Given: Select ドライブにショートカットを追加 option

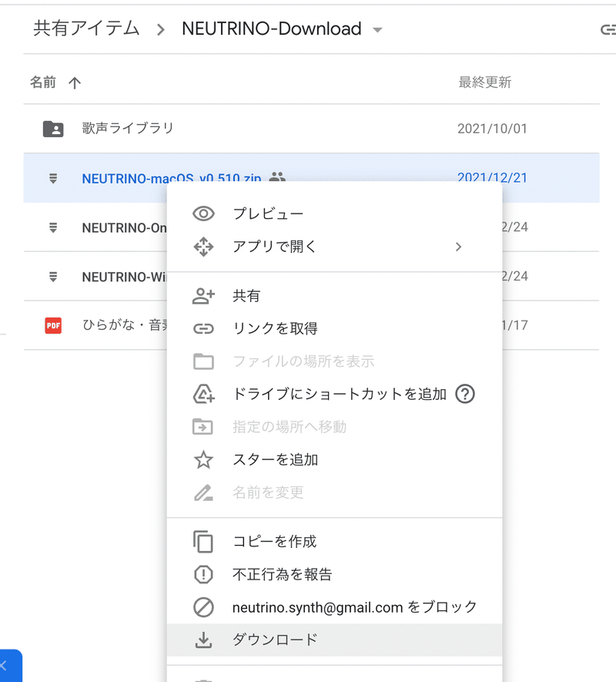Looking at the screenshot, I should click(339, 394).
